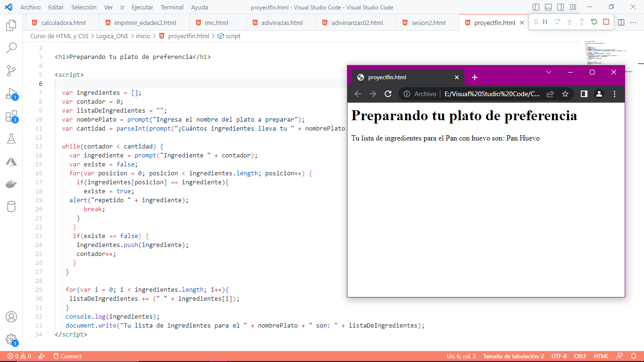
Task: Change the UTF-8 encoding
Action: point(559,356)
